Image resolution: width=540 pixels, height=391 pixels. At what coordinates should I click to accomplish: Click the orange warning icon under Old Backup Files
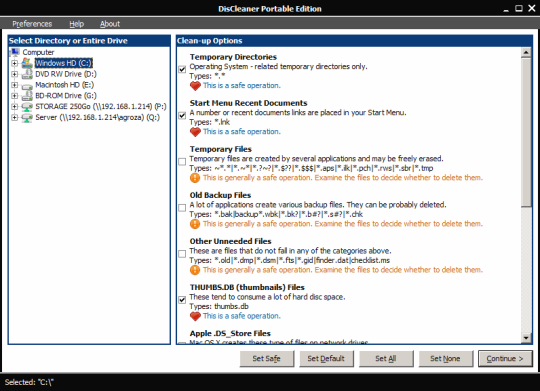[x=195, y=224]
